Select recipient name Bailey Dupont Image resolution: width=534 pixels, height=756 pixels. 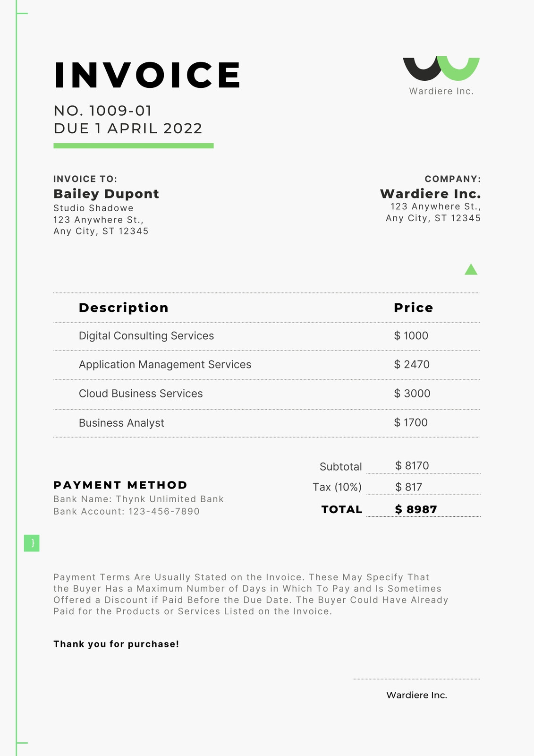click(x=106, y=194)
